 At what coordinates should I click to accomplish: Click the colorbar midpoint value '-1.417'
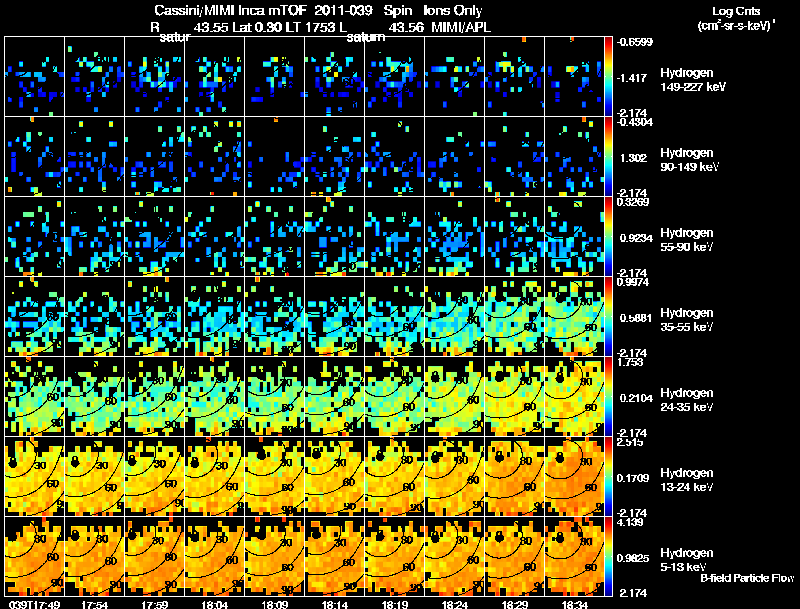click(634, 78)
